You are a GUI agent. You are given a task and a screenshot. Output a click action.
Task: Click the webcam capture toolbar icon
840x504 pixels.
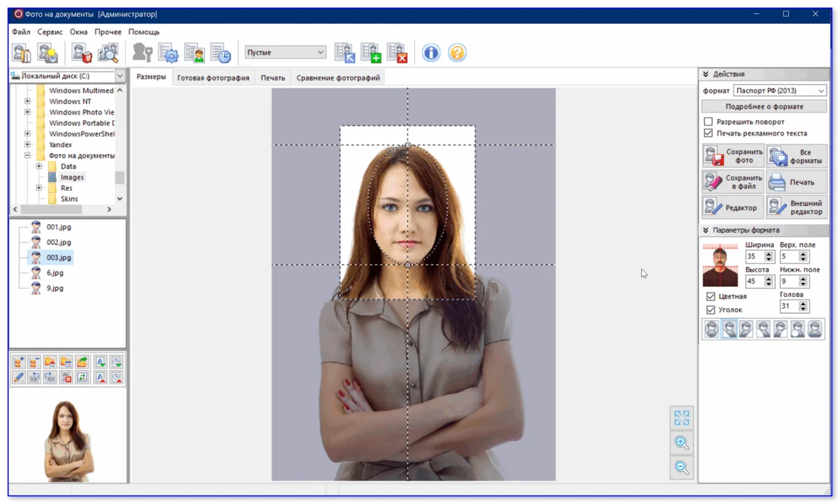[48, 52]
